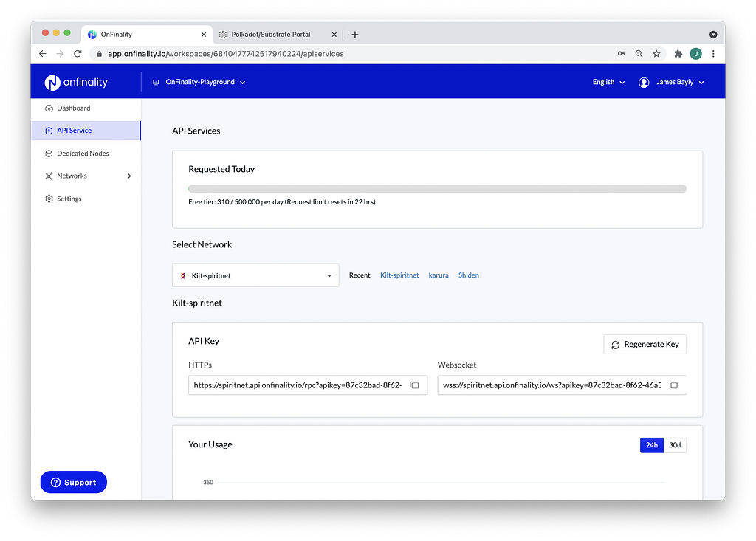Copy the HTTPs endpoint with the copy icon

click(415, 385)
